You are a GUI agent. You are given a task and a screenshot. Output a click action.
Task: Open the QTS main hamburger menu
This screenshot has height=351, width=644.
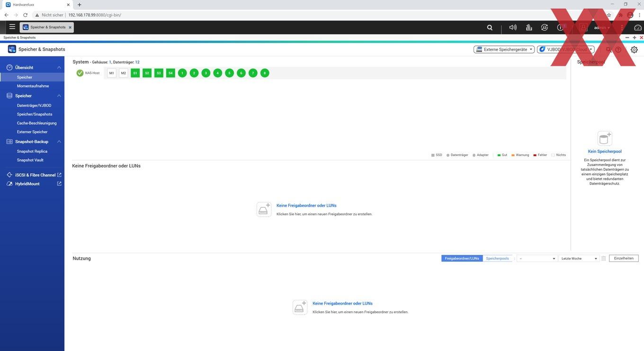click(x=12, y=27)
